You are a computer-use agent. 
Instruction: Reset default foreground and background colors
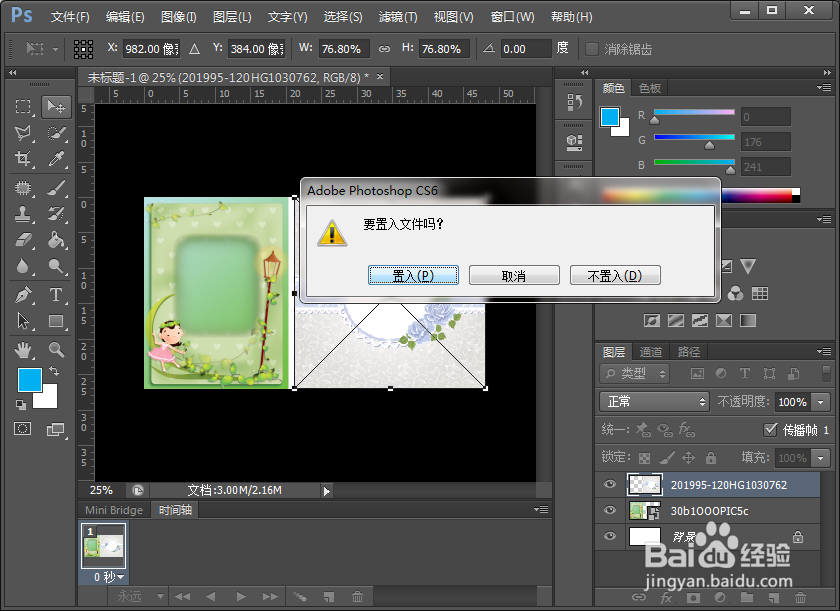pos(20,405)
